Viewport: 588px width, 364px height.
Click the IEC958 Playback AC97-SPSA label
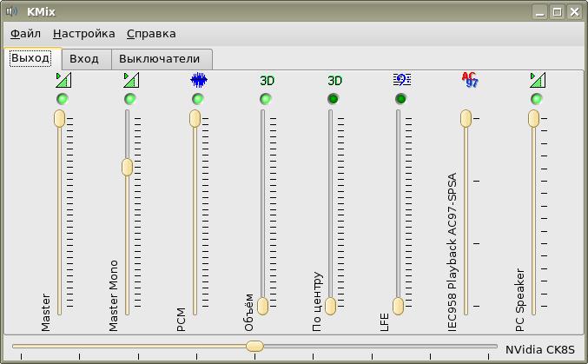tap(453, 252)
